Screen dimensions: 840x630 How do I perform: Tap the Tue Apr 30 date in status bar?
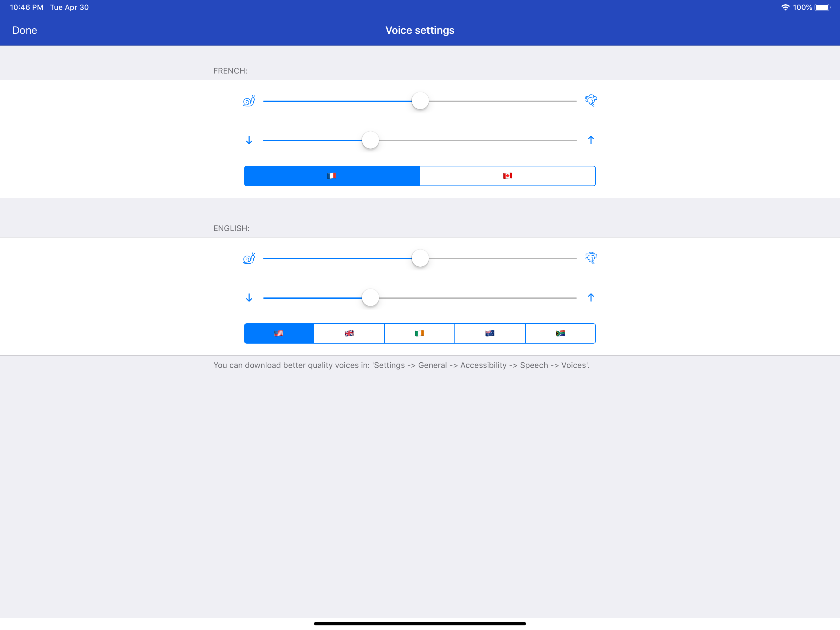[69, 7]
